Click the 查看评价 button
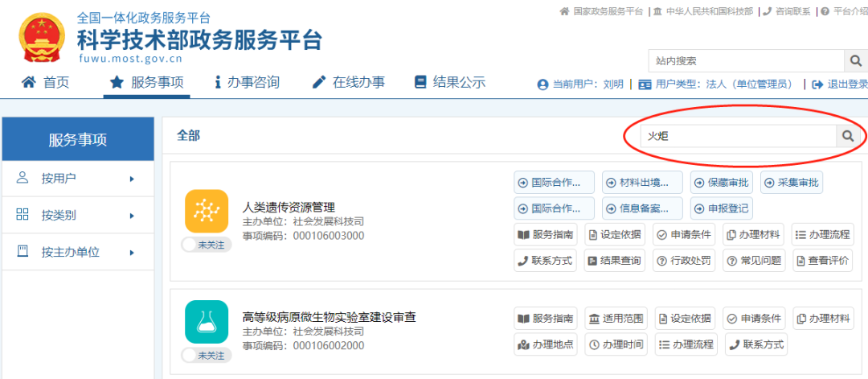Screen dimensions: 868x379 pyautogui.click(x=823, y=261)
